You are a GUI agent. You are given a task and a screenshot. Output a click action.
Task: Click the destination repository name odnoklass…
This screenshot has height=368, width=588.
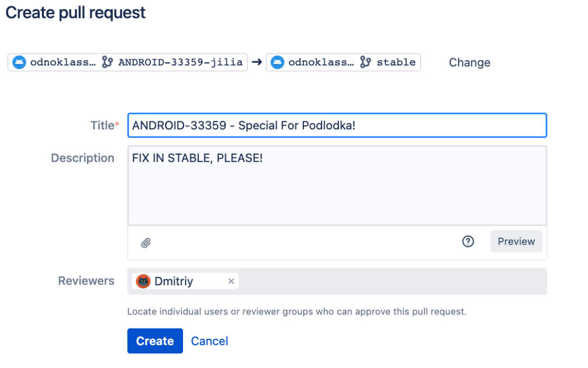tap(321, 62)
